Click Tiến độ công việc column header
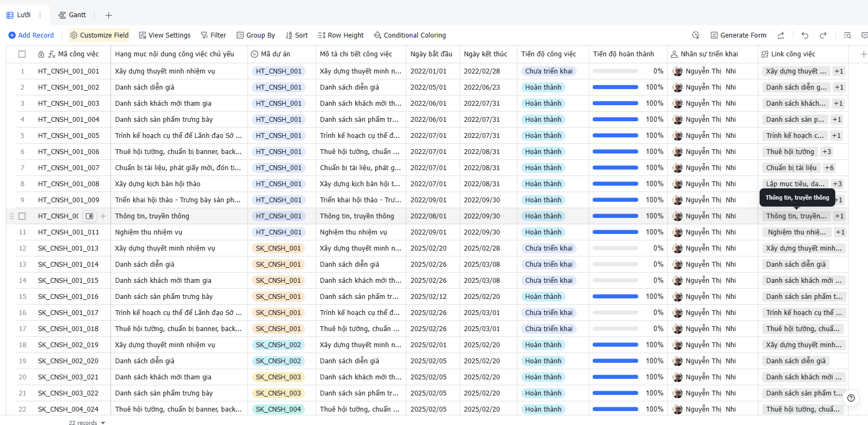 (553, 54)
